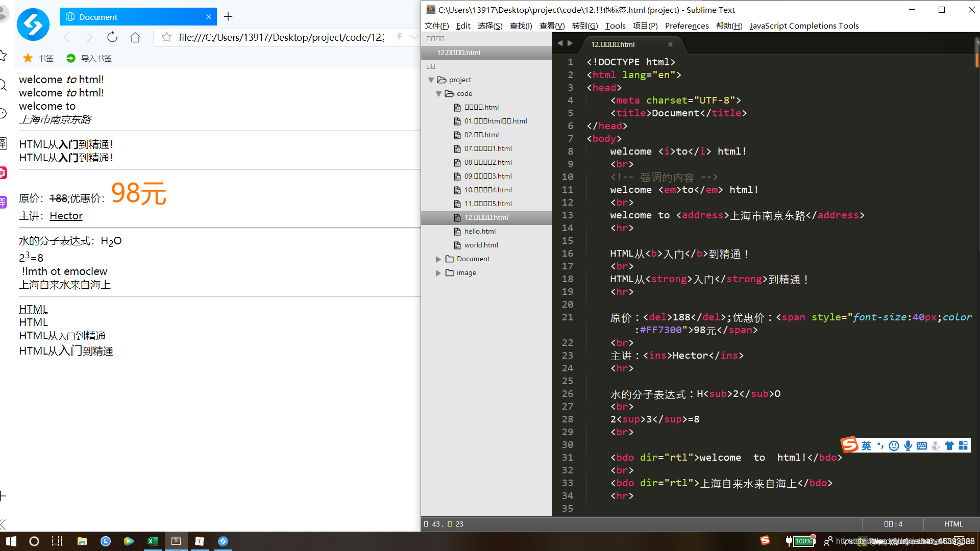Screen dimensions: 980x551
Task: Expand the image folder in sidebar
Action: coord(438,273)
